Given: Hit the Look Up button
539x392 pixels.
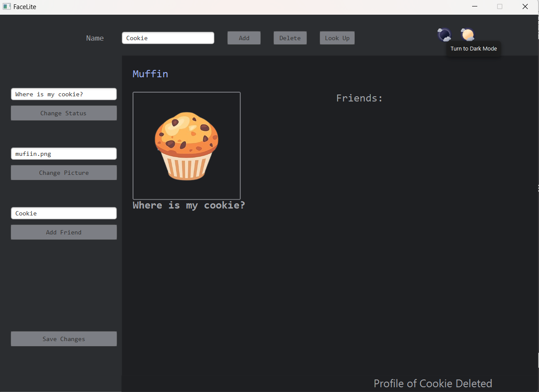Looking at the screenshot, I should click(337, 38).
